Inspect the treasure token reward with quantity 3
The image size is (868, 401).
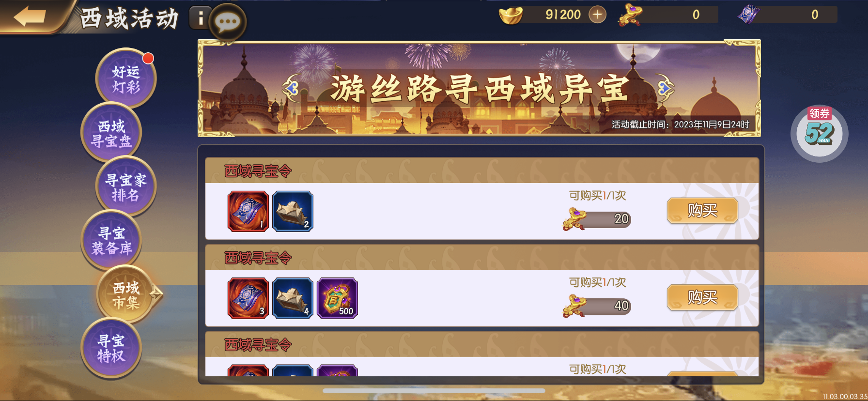[x=248, y=298]
